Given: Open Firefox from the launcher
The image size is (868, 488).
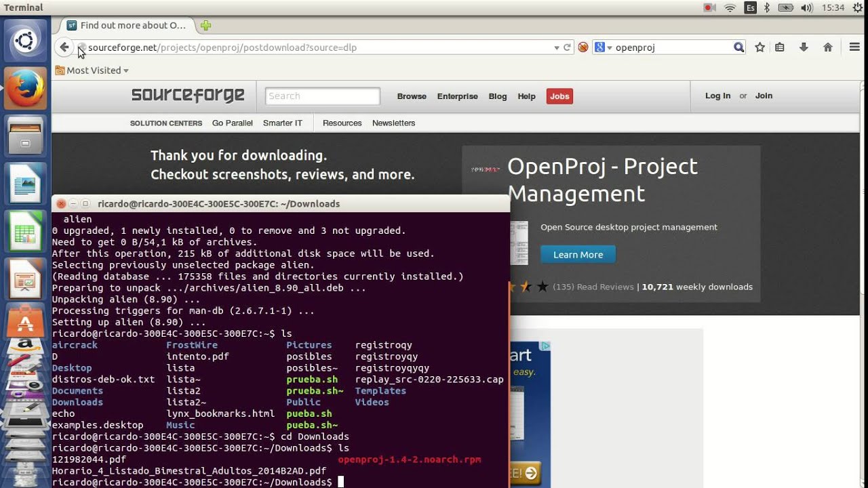Looking at the screenshot, I should coord(25,88).
